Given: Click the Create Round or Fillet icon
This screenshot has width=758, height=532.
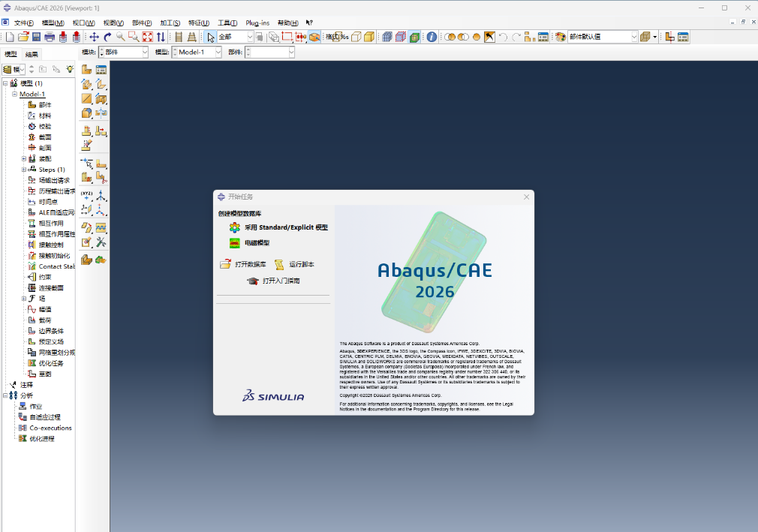Looking at the screenshot, I should [x=86, y=113].
